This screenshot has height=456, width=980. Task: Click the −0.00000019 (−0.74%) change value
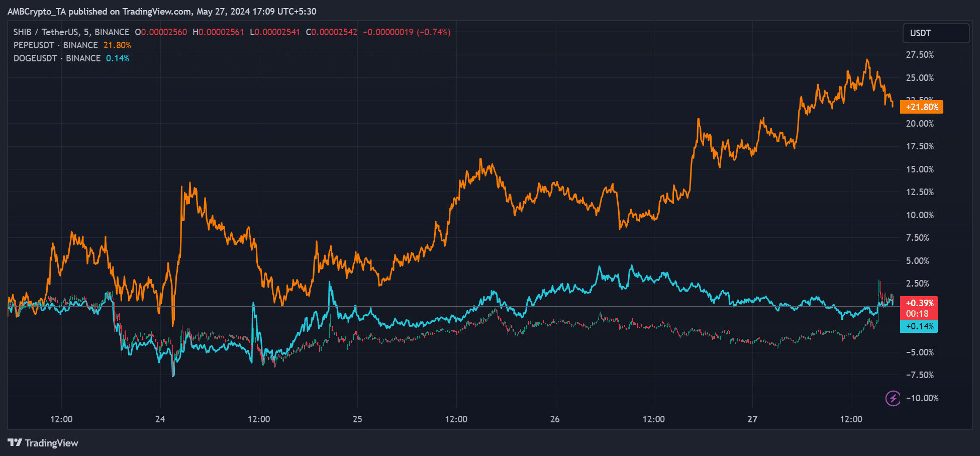[x=407, y=32]
